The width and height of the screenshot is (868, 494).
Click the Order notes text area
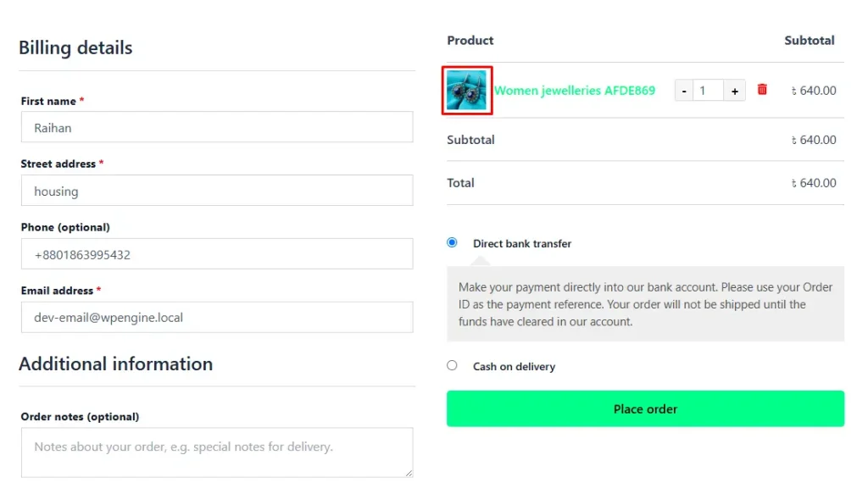[217, 452]
